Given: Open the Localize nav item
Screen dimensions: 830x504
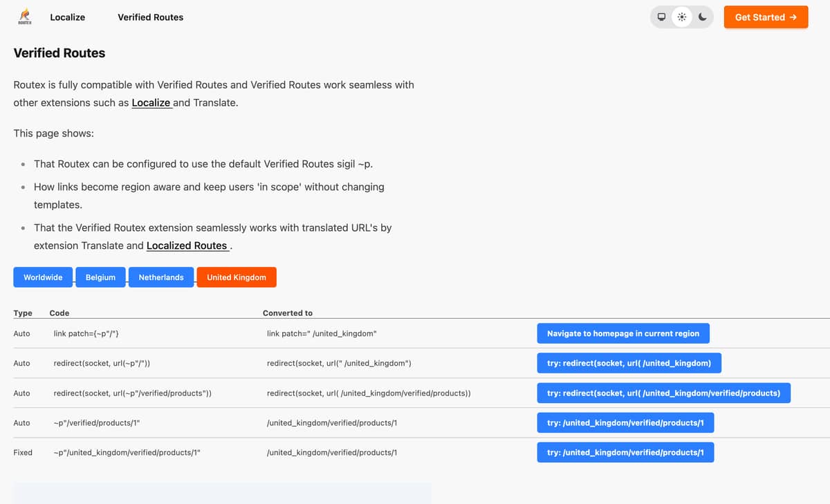Looking at the screenshot, I should click(x=68, y=17).
